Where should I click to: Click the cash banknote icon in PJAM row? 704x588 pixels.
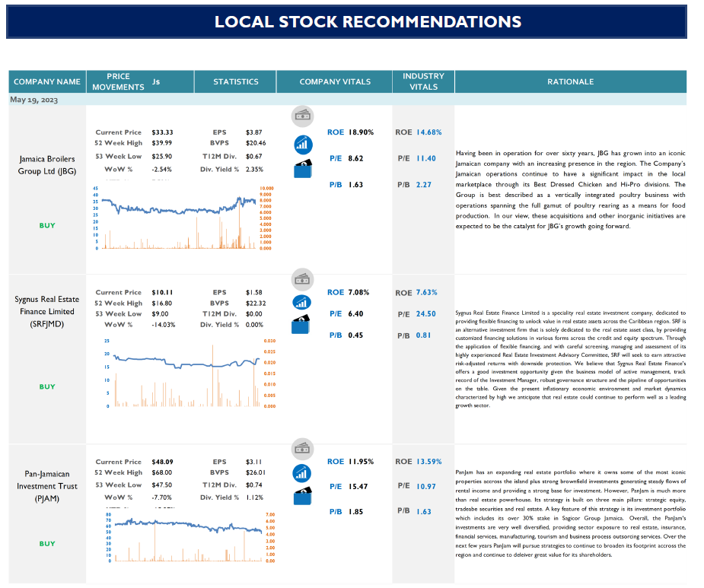pyautogui.click(x=302, y=449)
